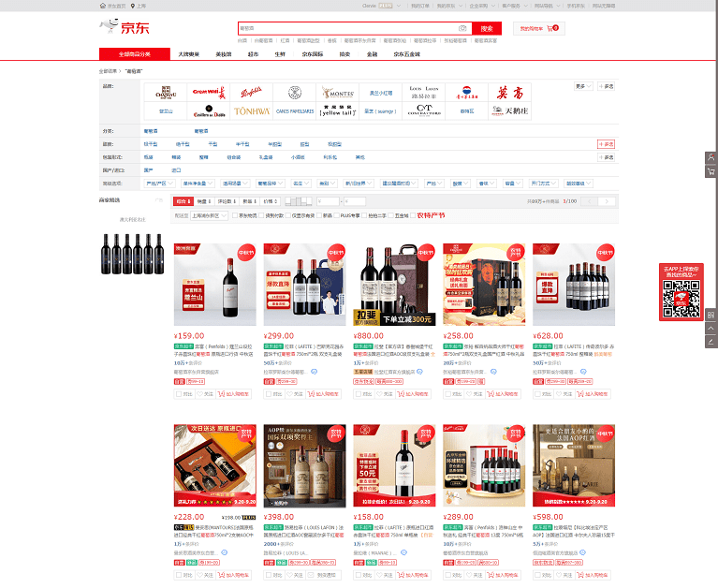718x588 pixels.
Task: Open the ¥880.00 wine gift box thumbnail
Action: (394, 285)
